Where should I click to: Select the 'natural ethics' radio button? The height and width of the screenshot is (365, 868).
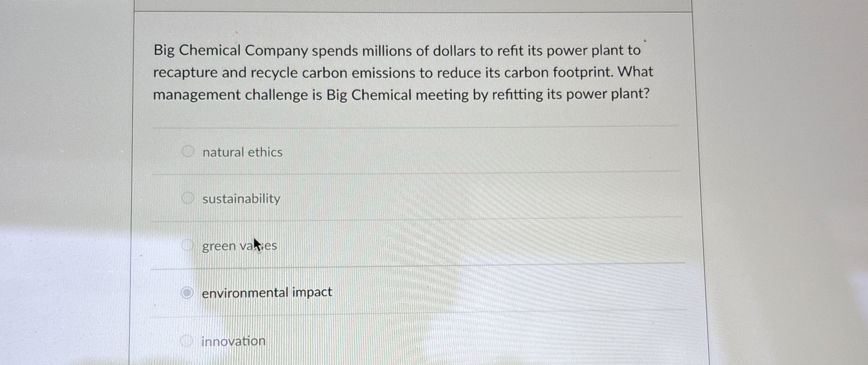pos(188,151)
